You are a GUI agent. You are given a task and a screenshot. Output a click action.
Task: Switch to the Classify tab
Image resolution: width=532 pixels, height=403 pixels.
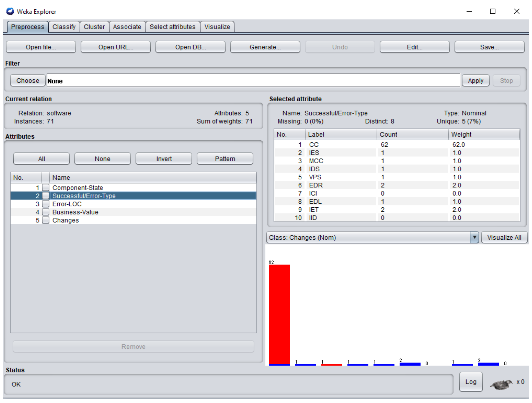[64, 27]
